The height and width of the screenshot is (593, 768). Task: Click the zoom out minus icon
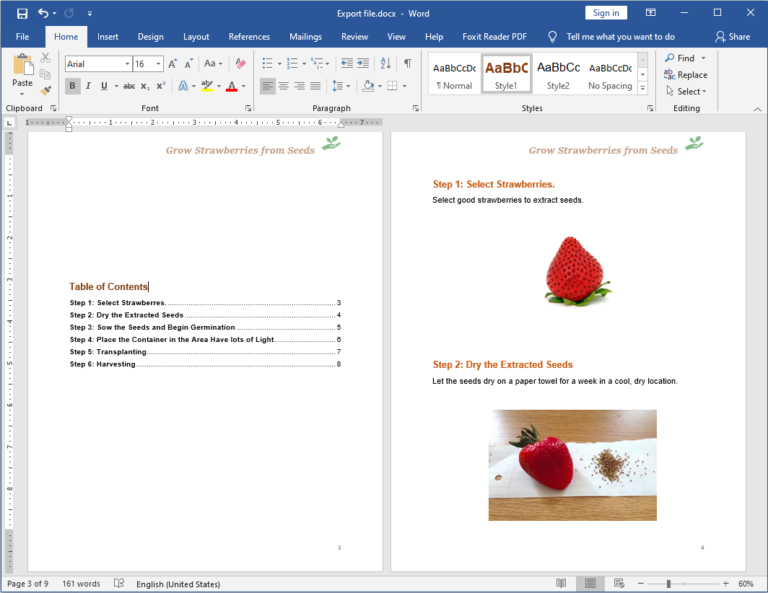coord(640,583)
